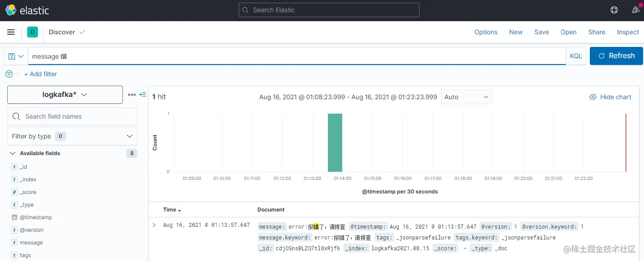The width and height of the screenshot is (644, 262).
Task: Click New in the top menu
Action: tap(516, 32)
